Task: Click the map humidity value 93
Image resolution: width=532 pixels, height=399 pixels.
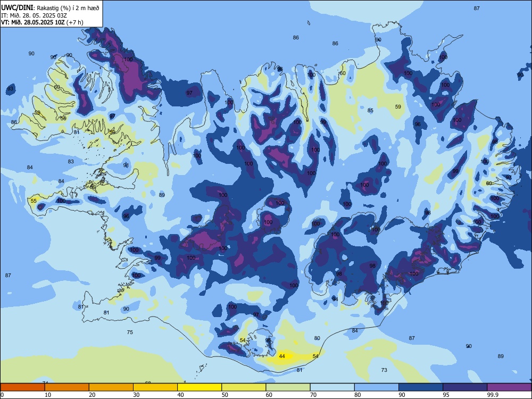Action: coord(11,89)
